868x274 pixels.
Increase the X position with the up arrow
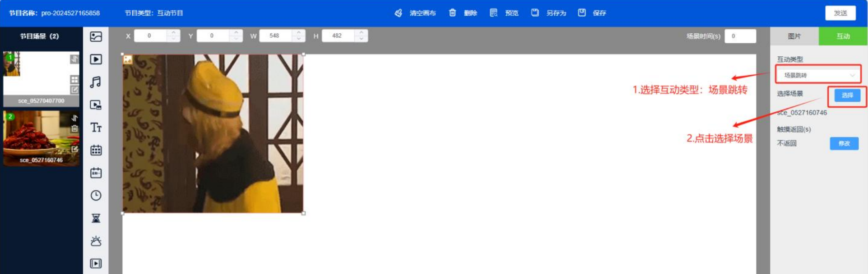tap(174, 33)
